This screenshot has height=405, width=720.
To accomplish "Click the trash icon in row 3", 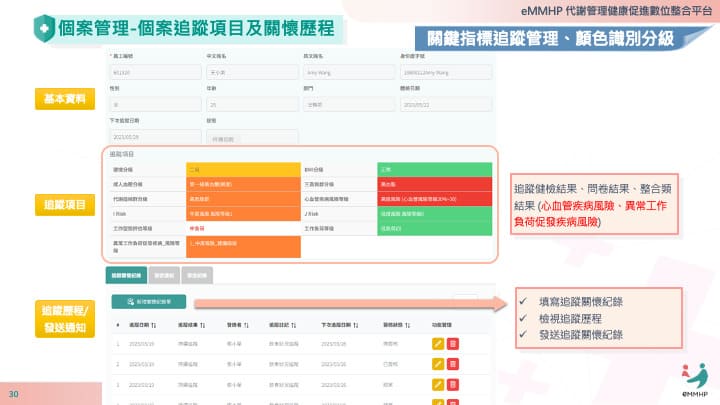I will (x=453, y=382).
